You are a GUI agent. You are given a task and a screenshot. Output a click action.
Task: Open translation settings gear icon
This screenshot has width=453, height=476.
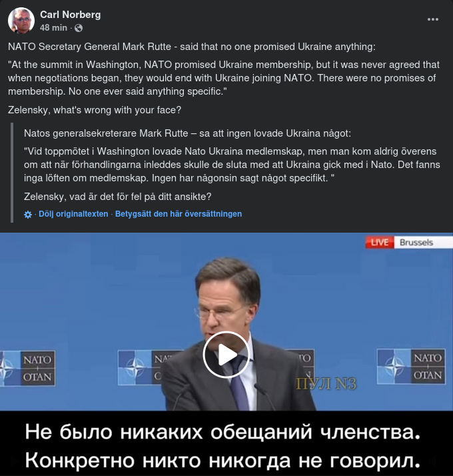(x=28, y=215)
